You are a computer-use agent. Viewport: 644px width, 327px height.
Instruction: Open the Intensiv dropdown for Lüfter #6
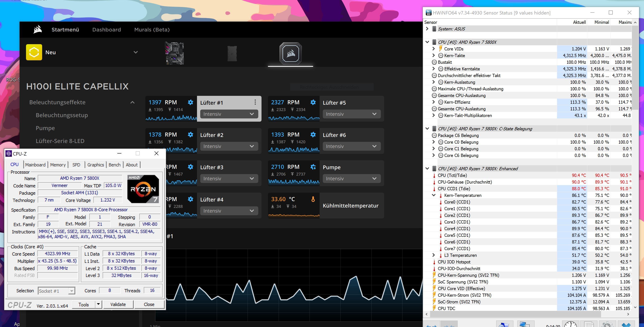[x=351, y=146]
